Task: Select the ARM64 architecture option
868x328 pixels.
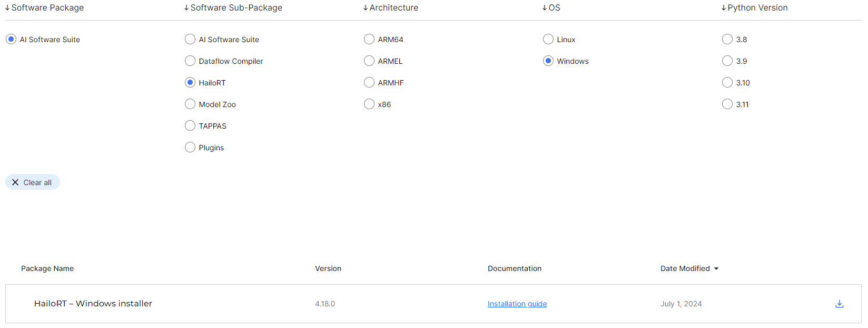Action: click(369, 40)
